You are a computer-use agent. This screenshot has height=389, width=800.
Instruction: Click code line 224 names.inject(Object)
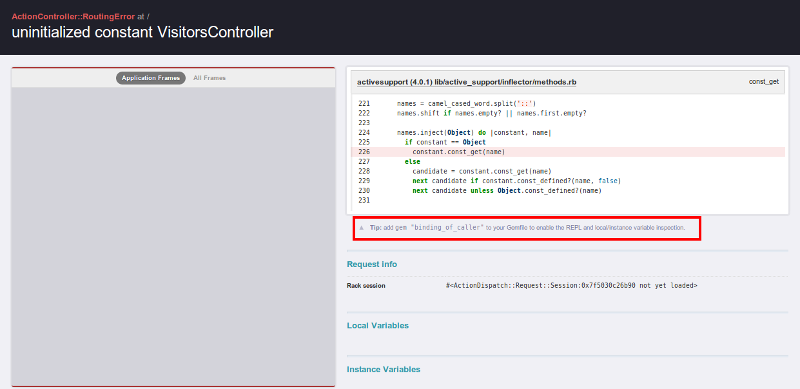(x=474, y=133)
